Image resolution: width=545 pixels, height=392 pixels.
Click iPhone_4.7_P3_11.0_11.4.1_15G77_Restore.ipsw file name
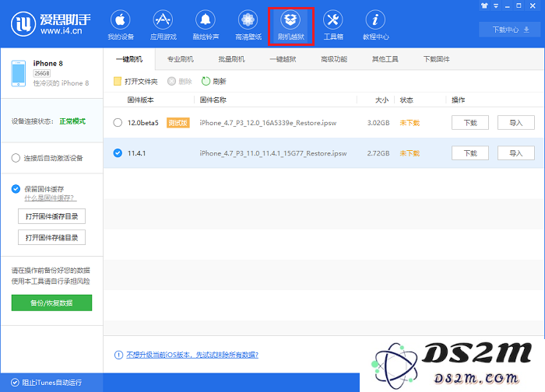pyautogui.click(x=273, y=153)
